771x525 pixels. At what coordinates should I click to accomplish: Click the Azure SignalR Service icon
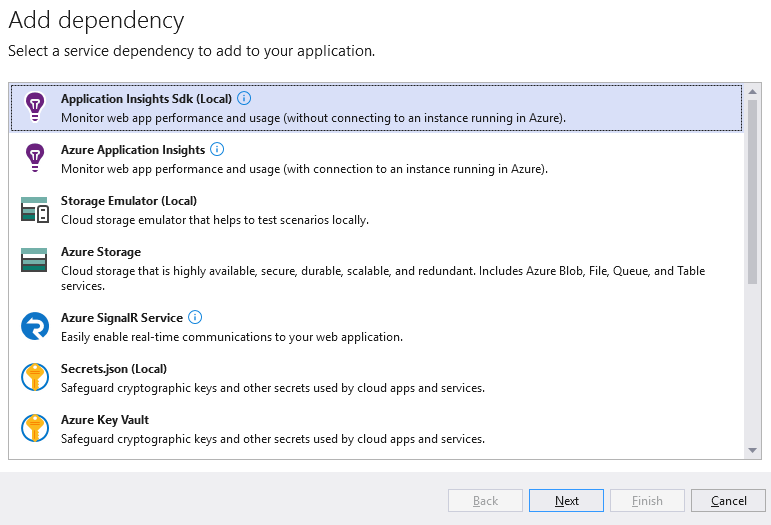pyautogui.click(x=35, y=326)
